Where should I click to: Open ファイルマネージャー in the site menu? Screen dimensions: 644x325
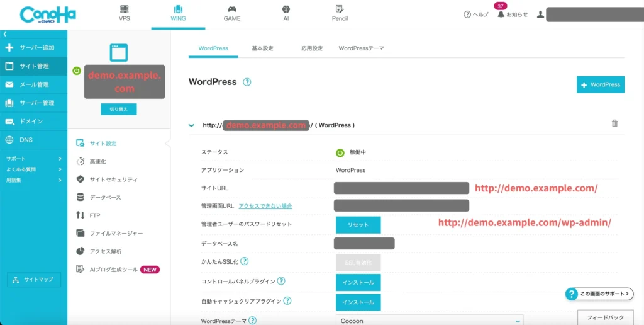(109, 233)
